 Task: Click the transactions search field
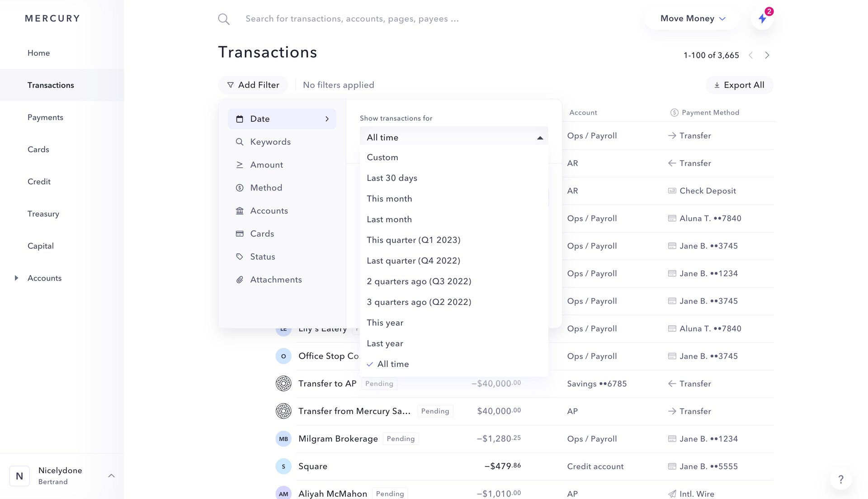tap(353, 19)
